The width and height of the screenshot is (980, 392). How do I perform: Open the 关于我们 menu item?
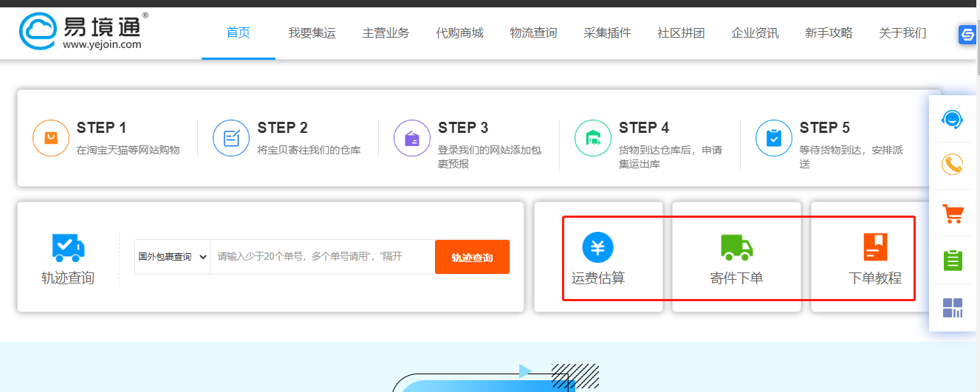click(902, 32)
